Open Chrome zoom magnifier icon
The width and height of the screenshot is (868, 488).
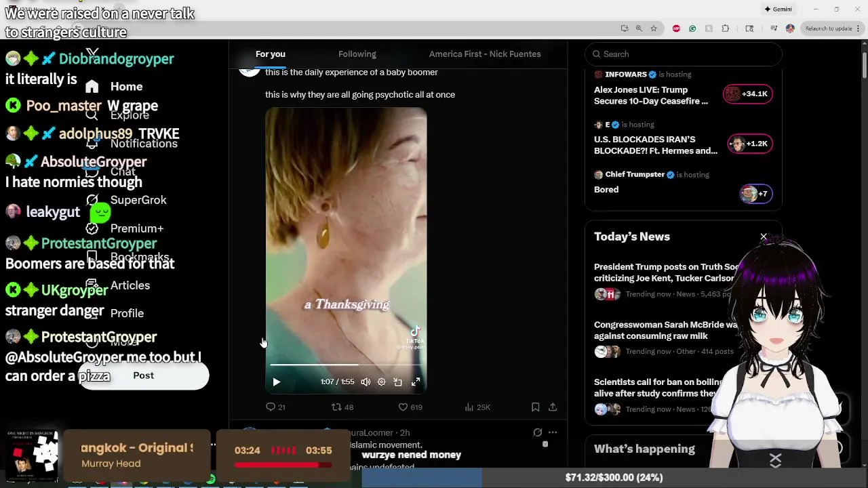(x=639, y=28)
